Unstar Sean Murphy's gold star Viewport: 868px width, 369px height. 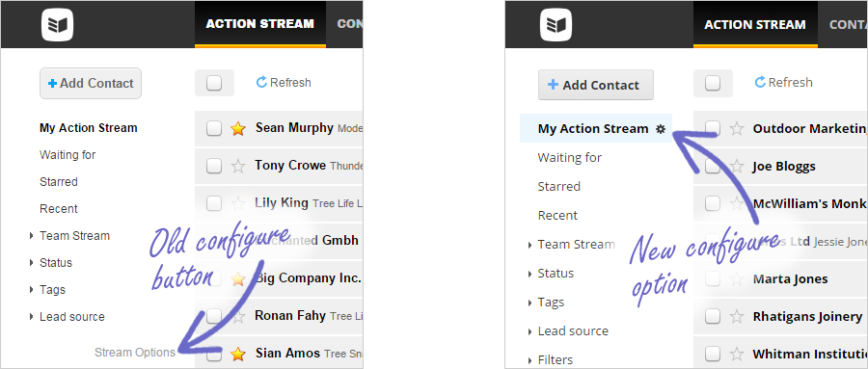[238, 129]
